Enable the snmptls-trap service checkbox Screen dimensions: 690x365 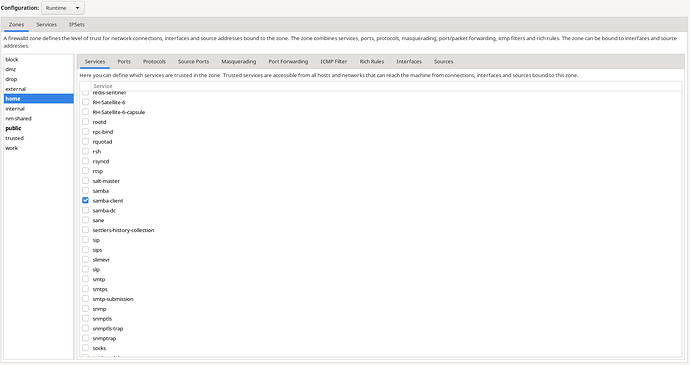coord(85,328)
